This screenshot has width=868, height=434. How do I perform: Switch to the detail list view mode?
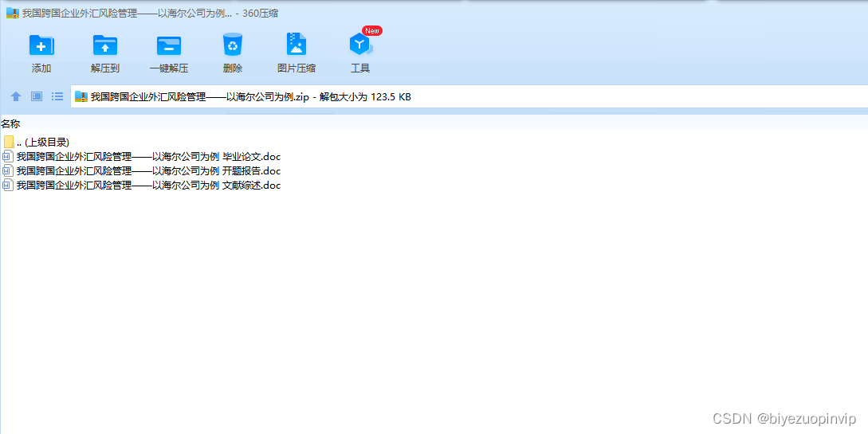[x=57, y=96]
